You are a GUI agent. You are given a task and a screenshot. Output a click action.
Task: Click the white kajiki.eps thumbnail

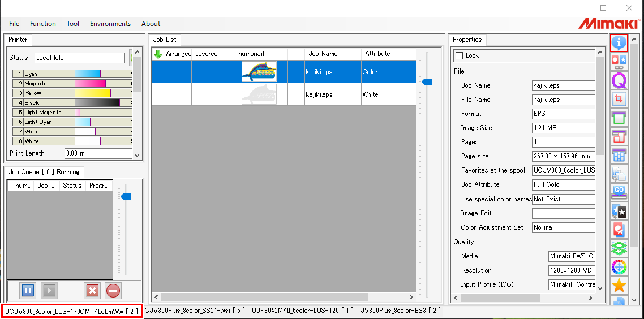click(x=259, y=94)
